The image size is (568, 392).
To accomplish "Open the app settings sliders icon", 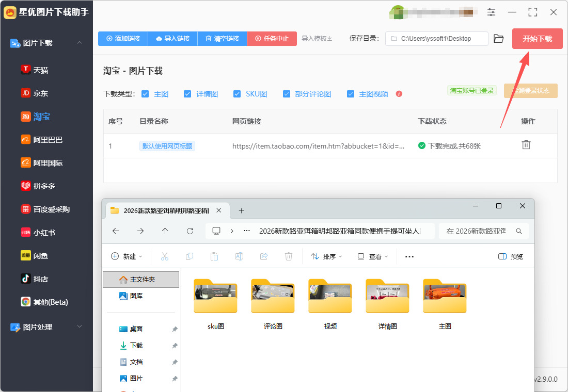I will [x=491, y=12].
